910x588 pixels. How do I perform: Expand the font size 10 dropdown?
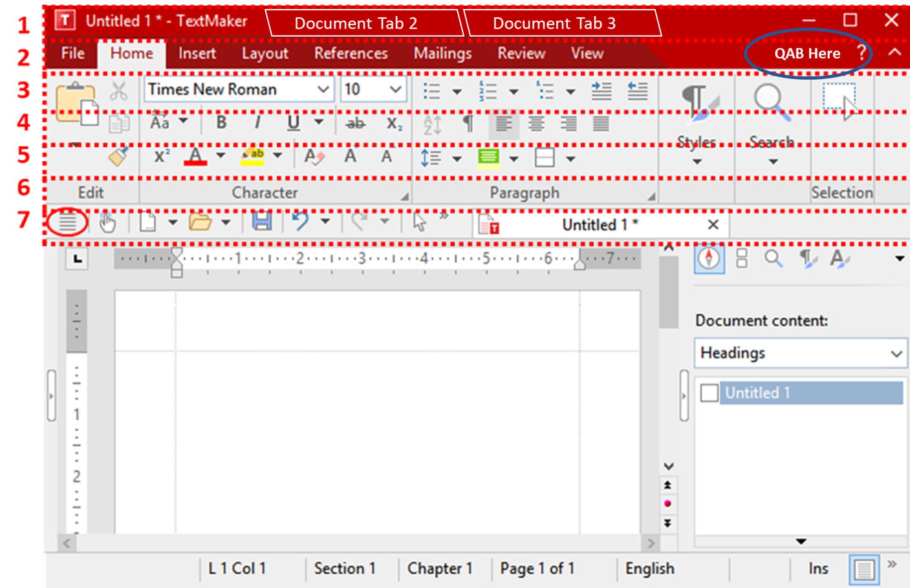pos(395,89)
